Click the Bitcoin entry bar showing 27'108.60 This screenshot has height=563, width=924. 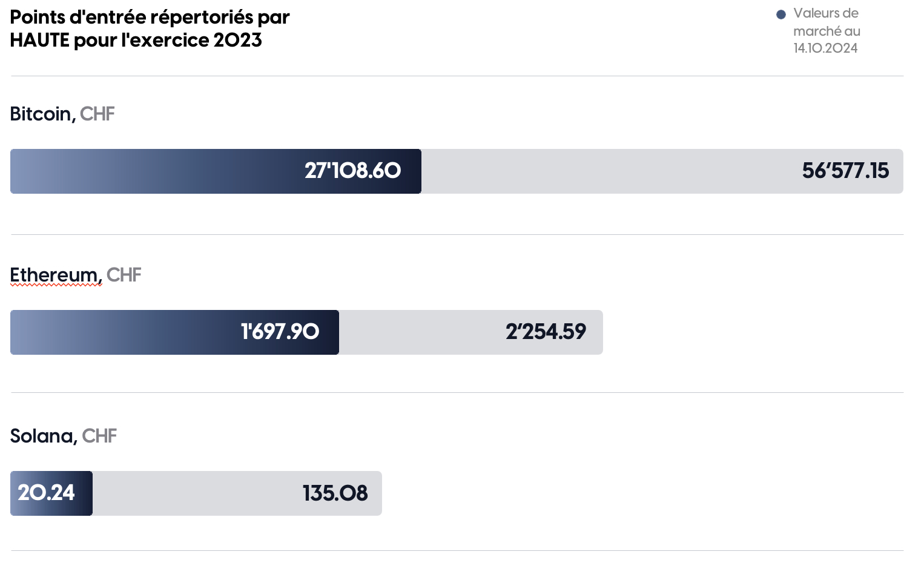click(216, 171)
